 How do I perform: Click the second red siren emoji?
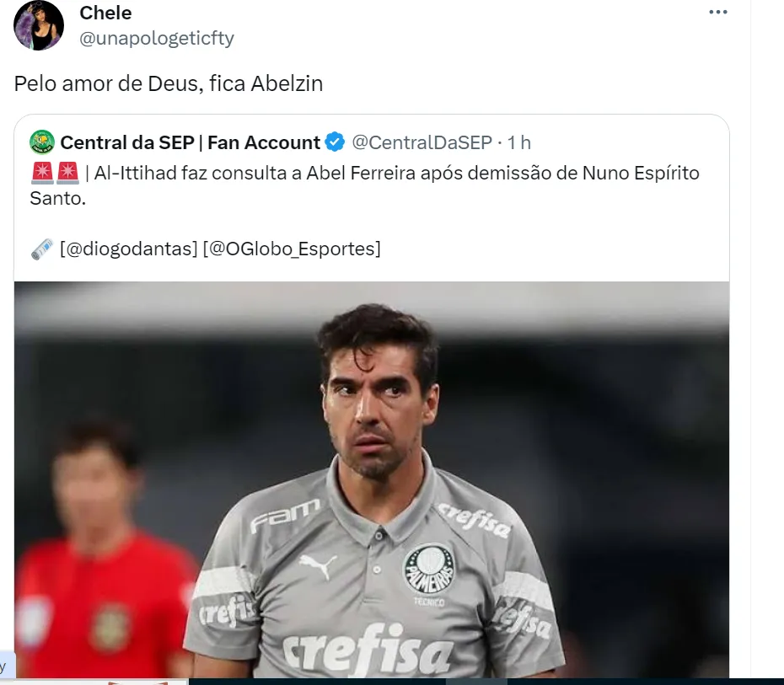67,174
